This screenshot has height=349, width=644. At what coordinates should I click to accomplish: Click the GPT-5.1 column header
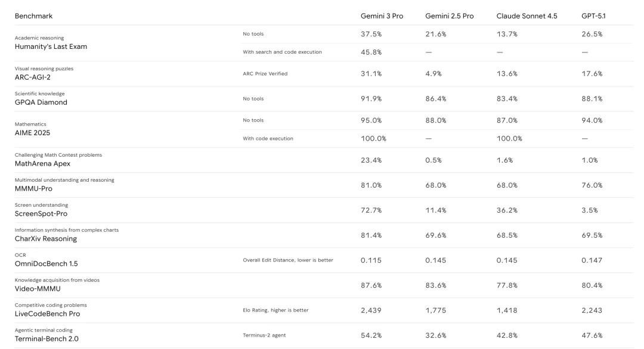(x=593, y=16)
